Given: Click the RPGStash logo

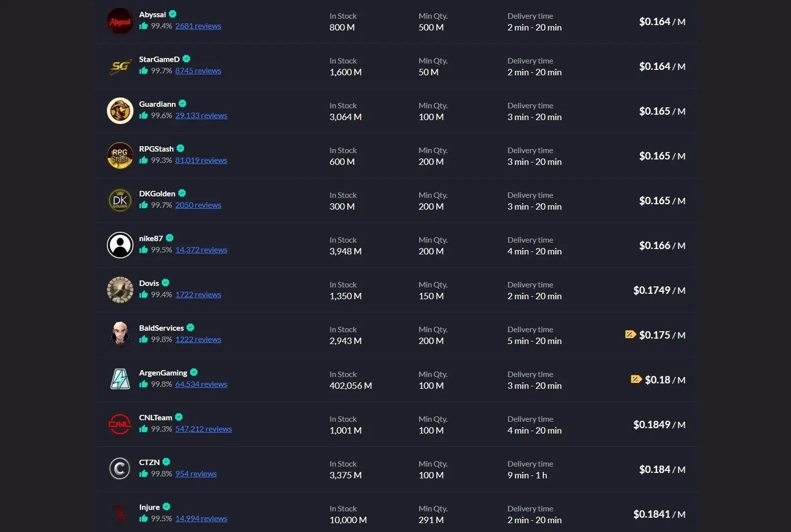Looking at the screenshot, I should (120, 156).
